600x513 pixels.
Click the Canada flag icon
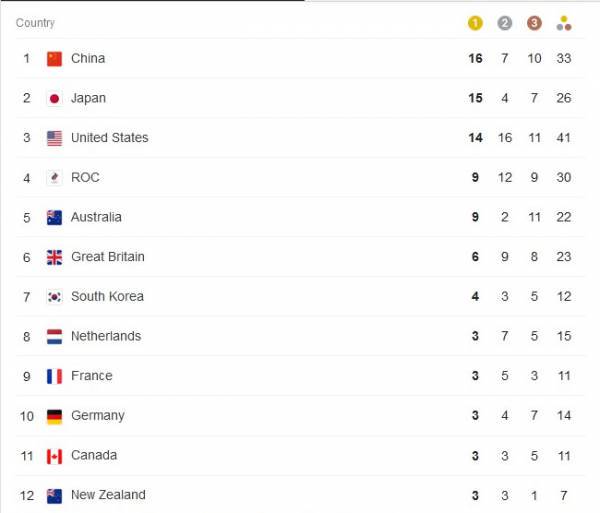pos(54,456)
